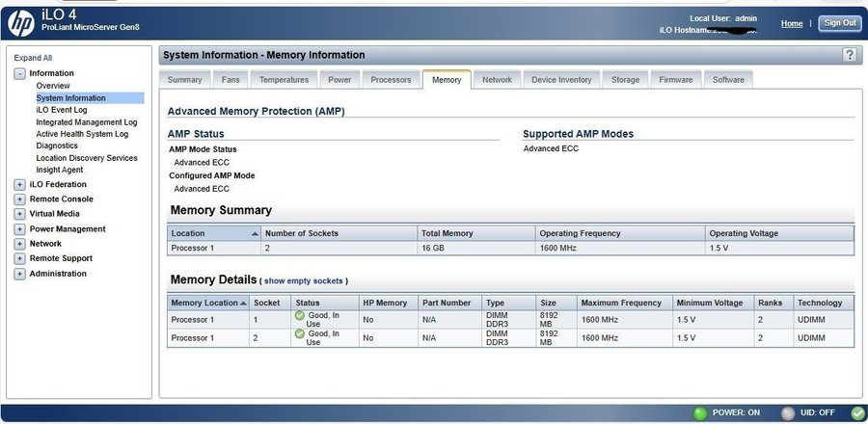Expand the Power Management section
This screenshot has height=424, width=868.
click(x=20, y=229)
